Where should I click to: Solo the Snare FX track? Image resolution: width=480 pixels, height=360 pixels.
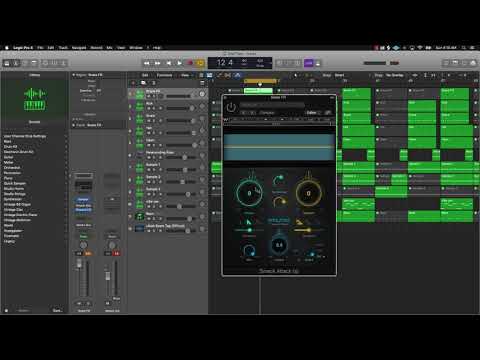coord(154,96)
